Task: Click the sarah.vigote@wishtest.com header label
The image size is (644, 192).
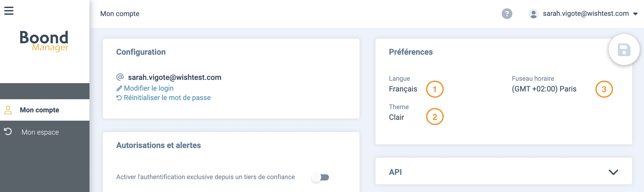Action: [586, 14]
